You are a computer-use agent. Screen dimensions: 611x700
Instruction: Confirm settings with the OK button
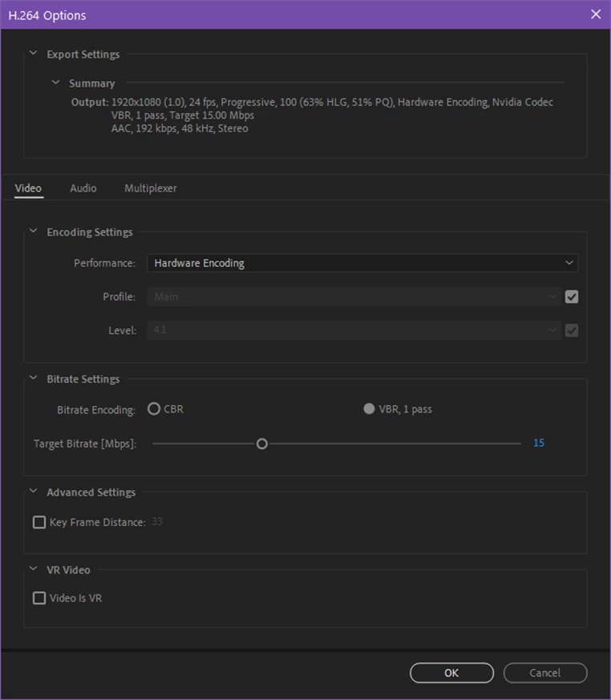451,673
